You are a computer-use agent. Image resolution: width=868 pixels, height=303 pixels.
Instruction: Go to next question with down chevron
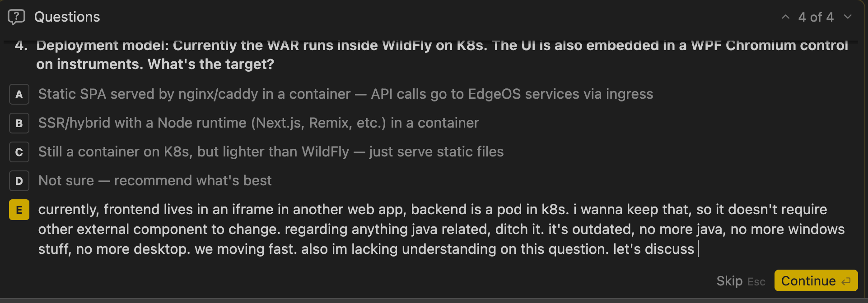pos(848,17)
